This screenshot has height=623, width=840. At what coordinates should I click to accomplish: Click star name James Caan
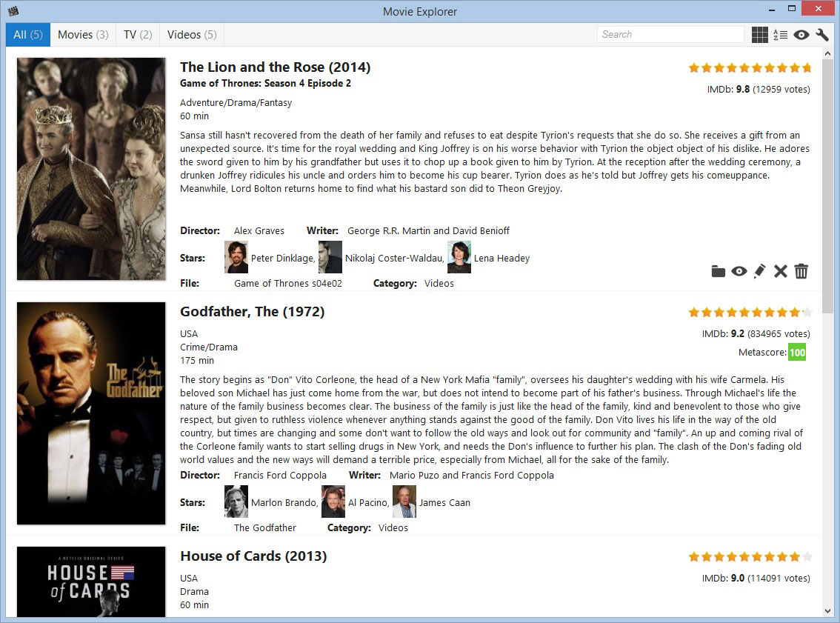(444, 502)
